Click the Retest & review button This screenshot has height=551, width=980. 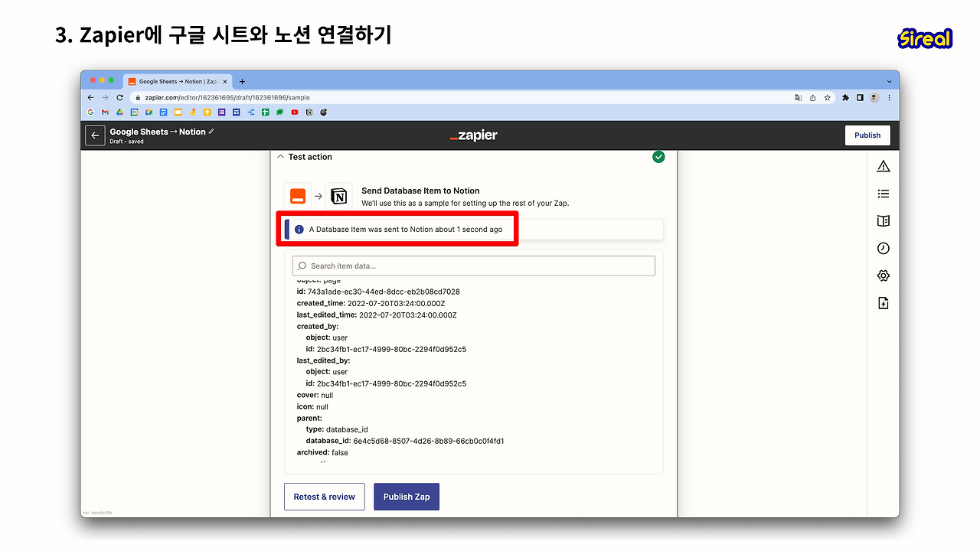click(325, 497)
